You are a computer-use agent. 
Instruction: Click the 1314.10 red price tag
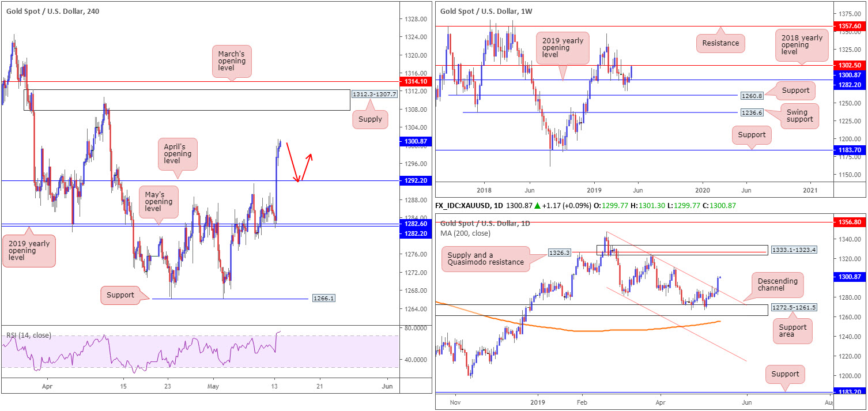click(415, 82)
